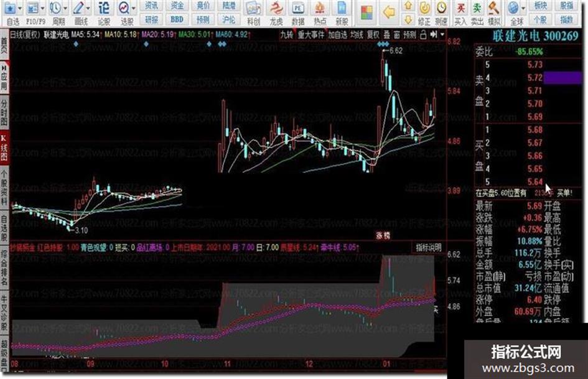Open the F10/F9 company info icon
The width and height of the screenshot is (588, 379).
(x=33, y=8)
